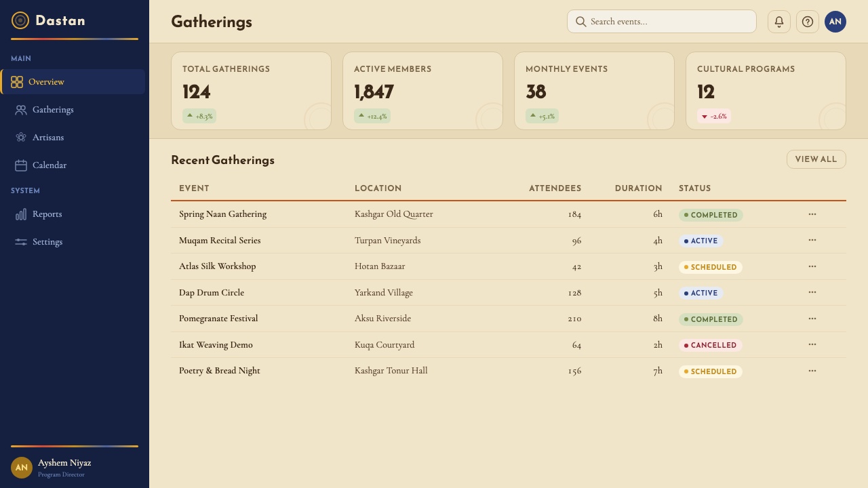Viewport: 868px width, 488px height.
Task: Open the Reports bar chart icon
Action: pos(21,214)
